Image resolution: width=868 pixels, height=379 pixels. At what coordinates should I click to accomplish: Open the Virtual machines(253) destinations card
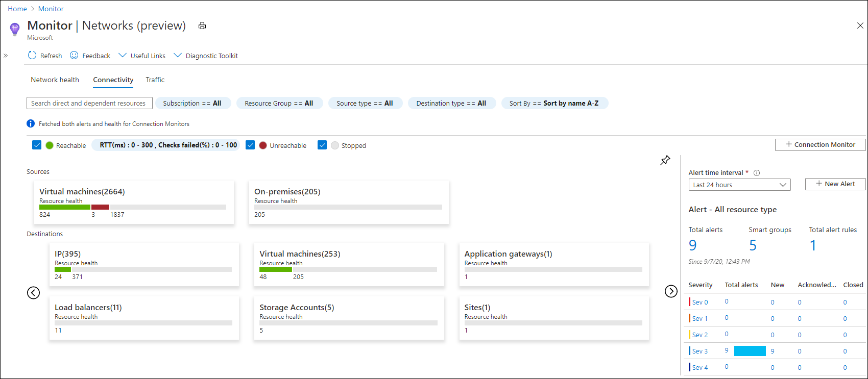(x=349, y=265)
